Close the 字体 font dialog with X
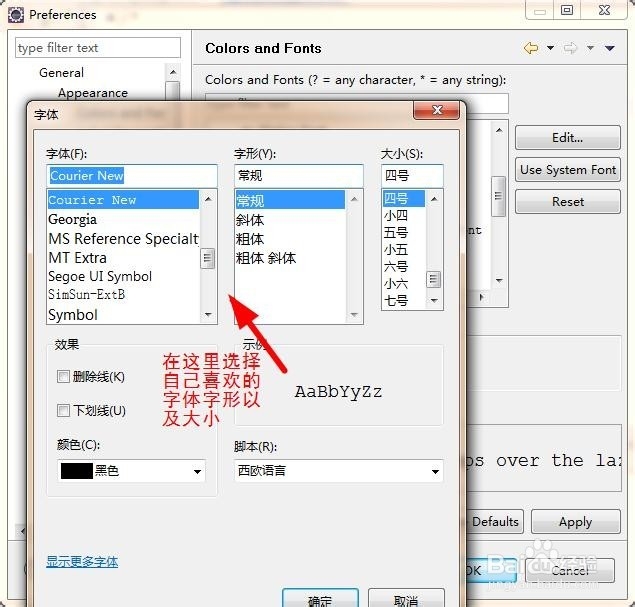The height and width of the screenshot is (607, 635). click(437, 110)
